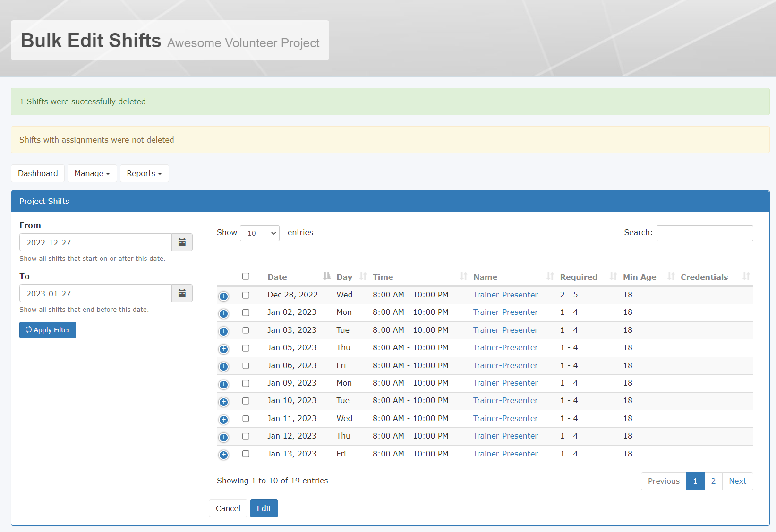Screen dimensions: 776x532
Task: Sort by the Credentials column sort icon
Action: pyautogui.click(x=747, y=276)
